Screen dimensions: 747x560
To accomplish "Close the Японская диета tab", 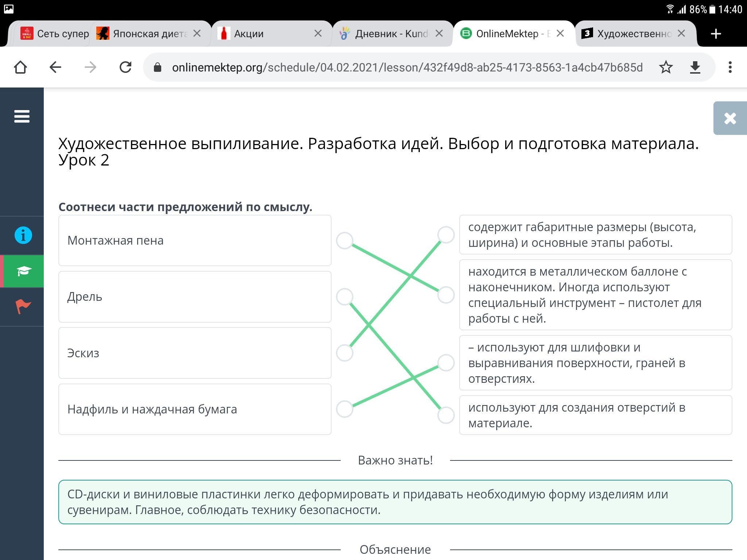I will coord(197,34).
